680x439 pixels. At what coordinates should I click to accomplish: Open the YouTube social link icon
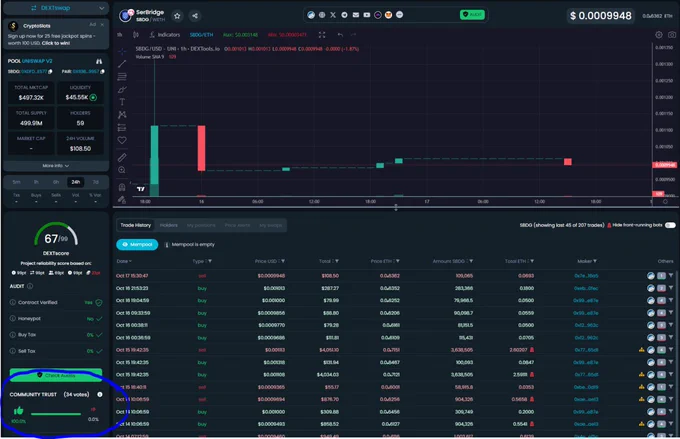pos(367,15)
